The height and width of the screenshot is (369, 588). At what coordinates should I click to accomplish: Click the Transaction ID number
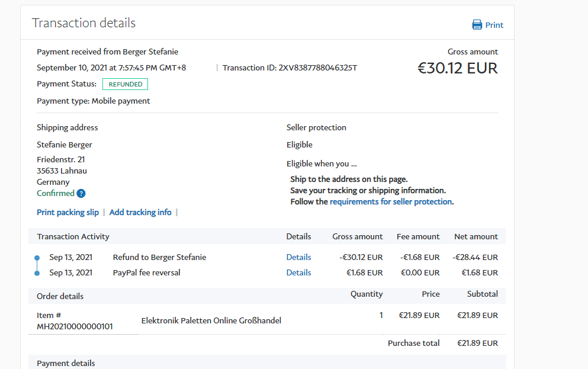pyautogui.click(x=318, y=68)
